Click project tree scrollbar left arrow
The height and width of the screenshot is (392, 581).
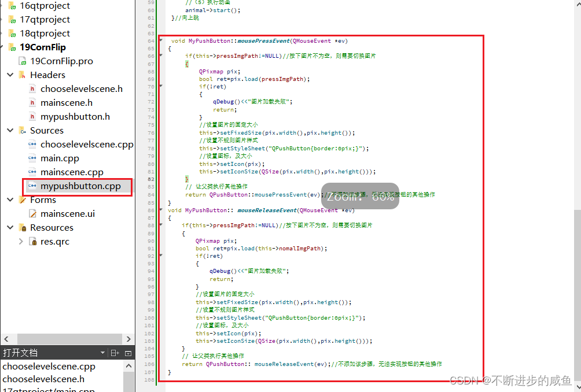coord(6,339)
